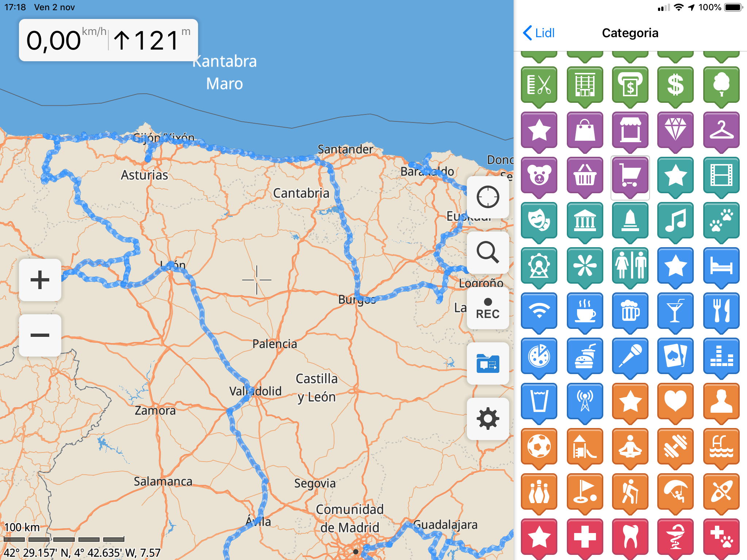The height and width of the screenshot is (560, 747).
Task: Choose the red tooth dentist category icon
Action: click(630, 537)
